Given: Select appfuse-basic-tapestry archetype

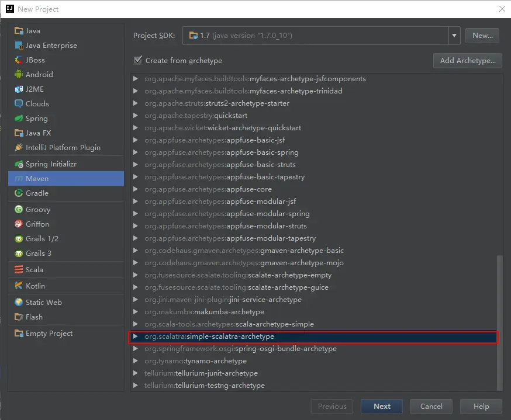Looking at the screenshot, I should [314, 177].
